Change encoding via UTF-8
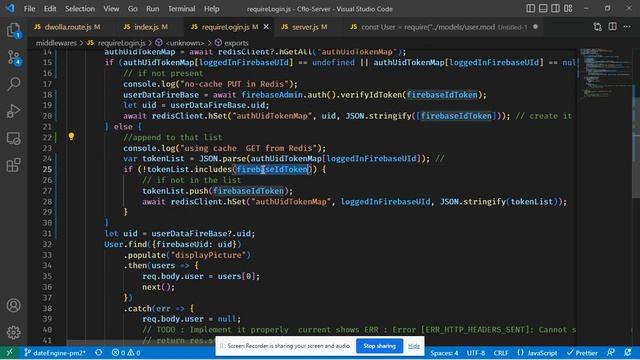 pos(476,353)
